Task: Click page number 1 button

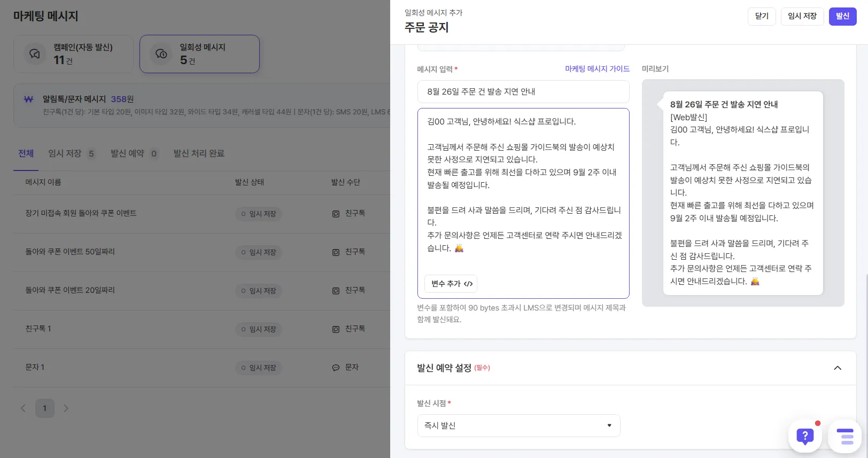Action: (x=45, y=408)
